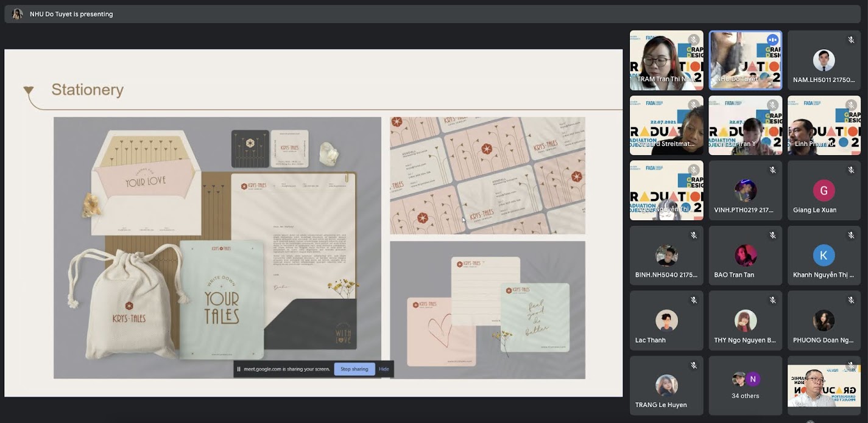Click muted mic icon on Khanh Nguyễn tile
The height and width of the screenshot is (423, 868).
pos(851,235)
